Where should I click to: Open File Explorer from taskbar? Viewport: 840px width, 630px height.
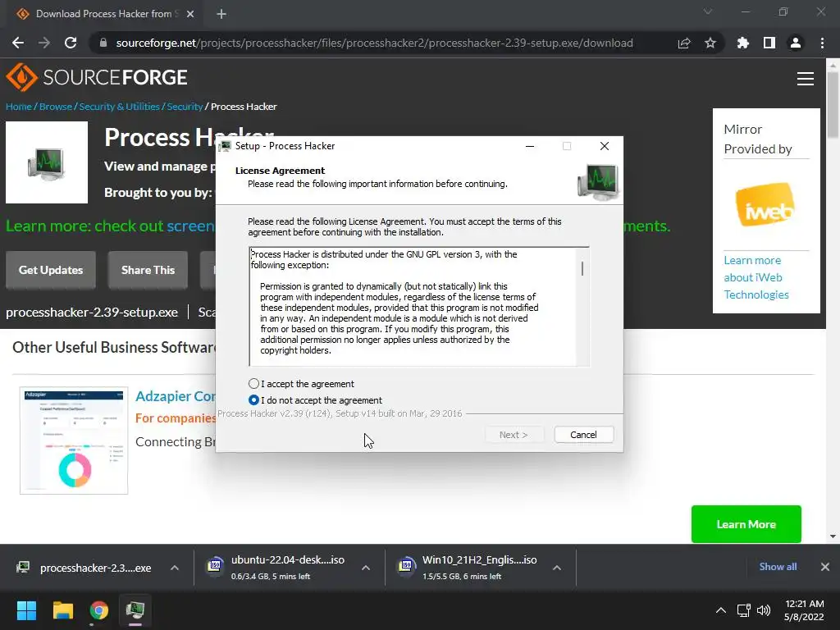62,610
